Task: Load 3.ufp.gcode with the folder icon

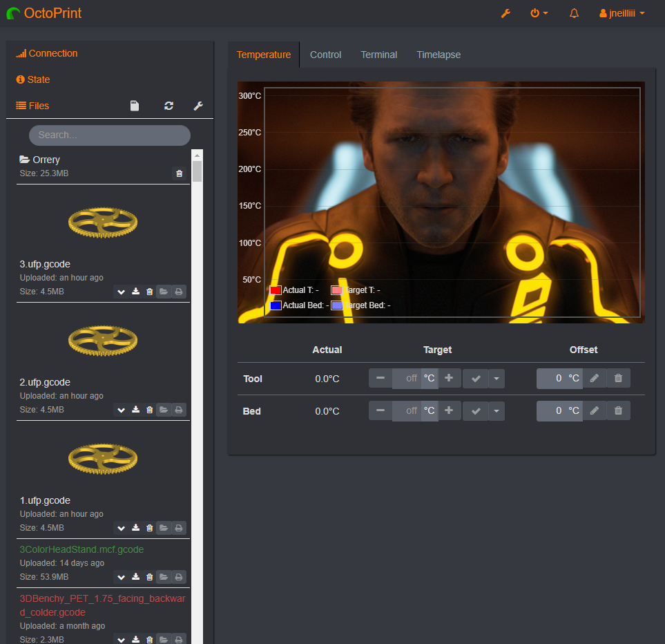Action: pyautogui.click(x=164, y=292)
